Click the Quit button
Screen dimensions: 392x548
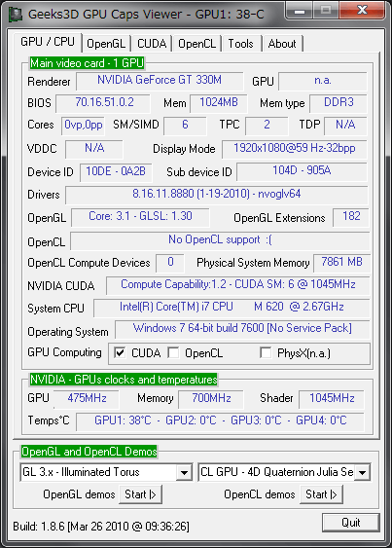pyautogui.click(x=351, y=523)
